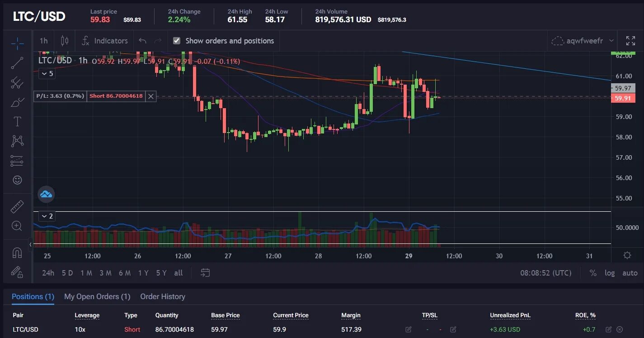The width and height of the screenshot is (644, 338).
Task: Select the Trend Line drawing tool
Action: (x=17, y=63)
